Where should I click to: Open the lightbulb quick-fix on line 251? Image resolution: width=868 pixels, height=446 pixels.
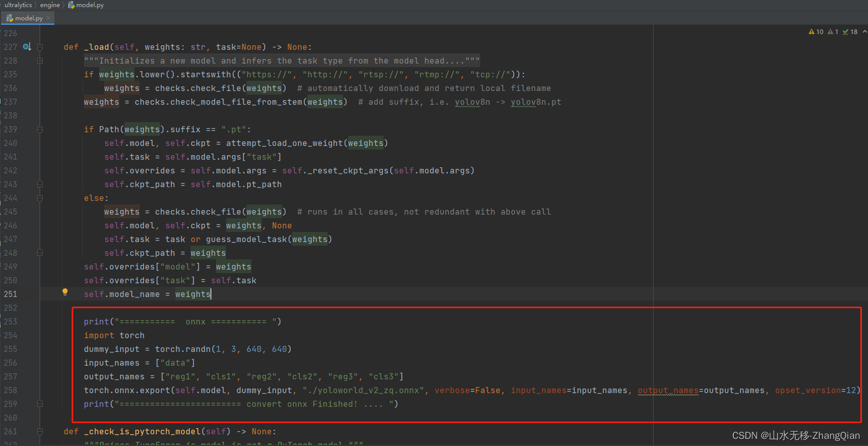[65, 292]
